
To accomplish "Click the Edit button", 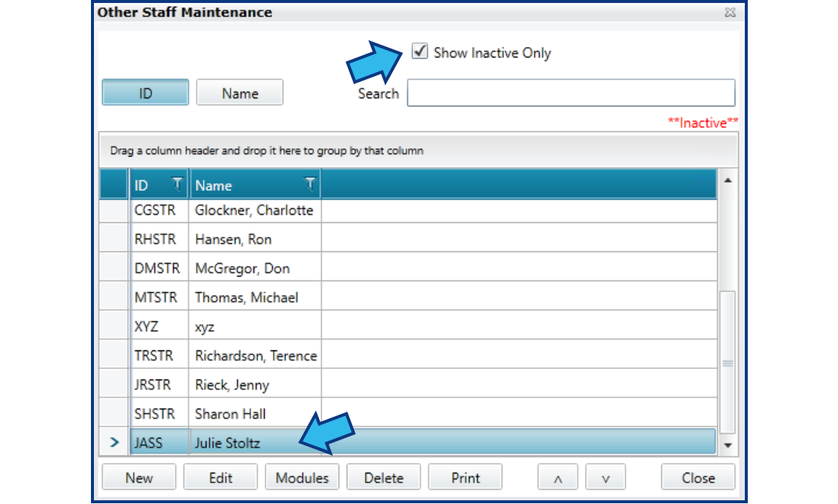I will (221, 477).
